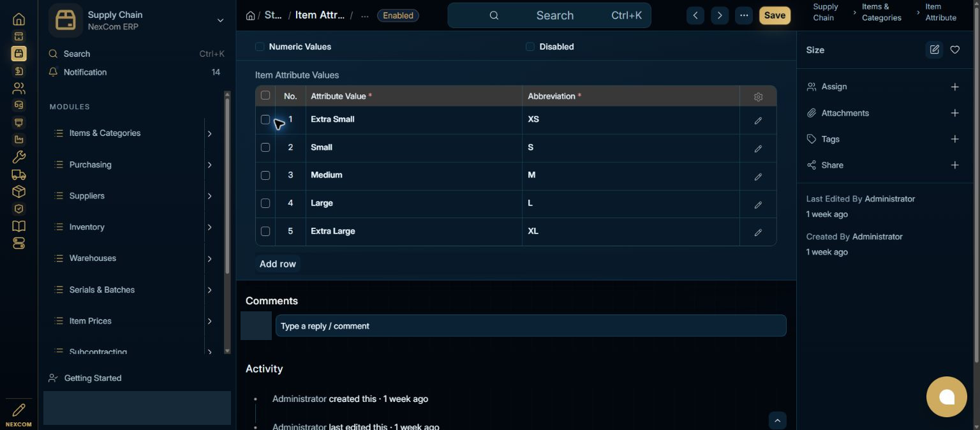The image size is (980, 430).
Task: Like the document with heart icon
Action: pyautogui.click(x=954, y=50)
